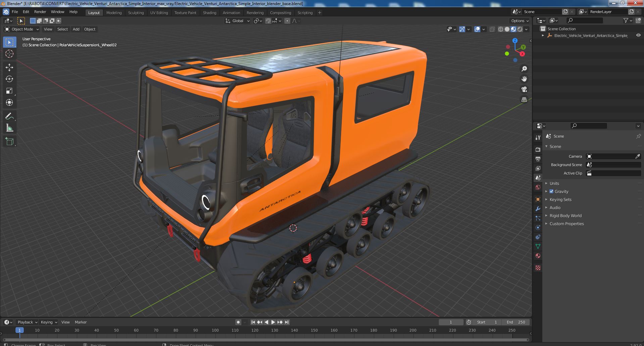Switch to material preview shading
Viewport: 644px width, 346px height.
(513, 29)
